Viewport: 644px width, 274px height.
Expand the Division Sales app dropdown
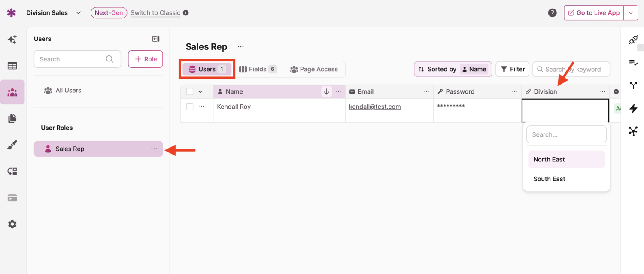point(78,13)
